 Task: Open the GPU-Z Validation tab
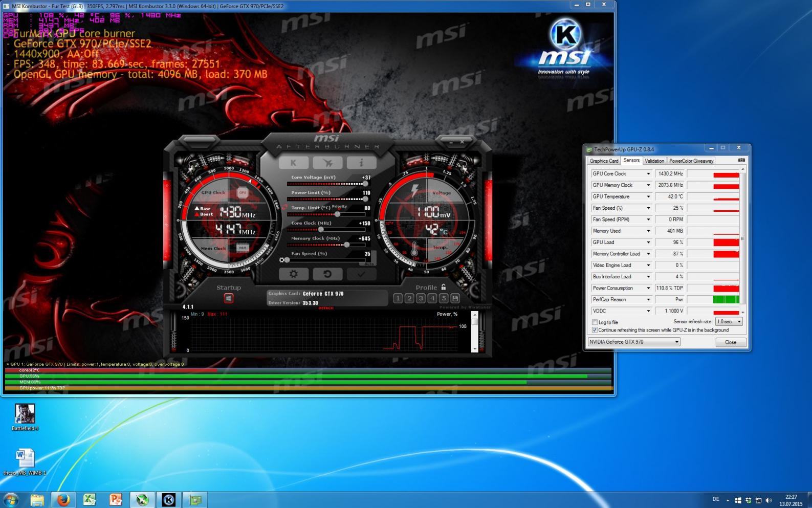click(654, 161)
